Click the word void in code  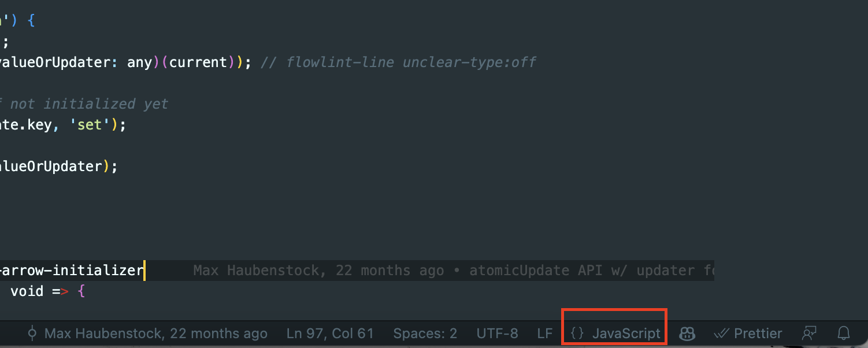pos(27,291)
